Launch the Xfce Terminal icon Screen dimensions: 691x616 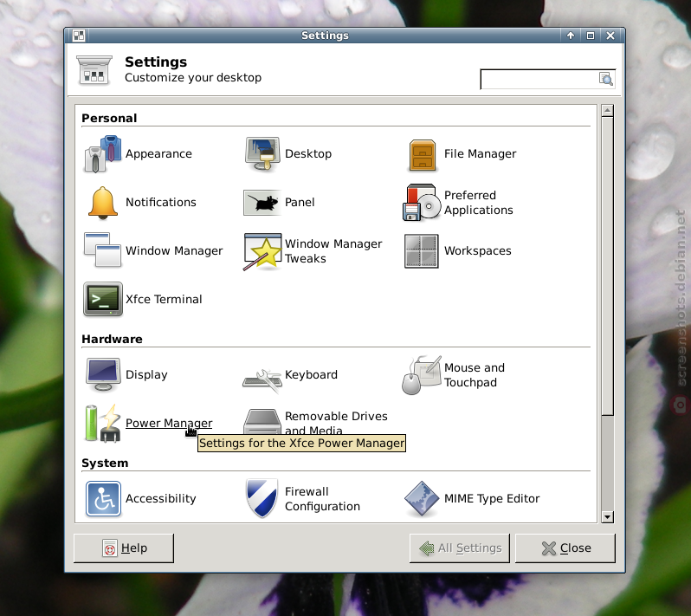coord(103,300)
